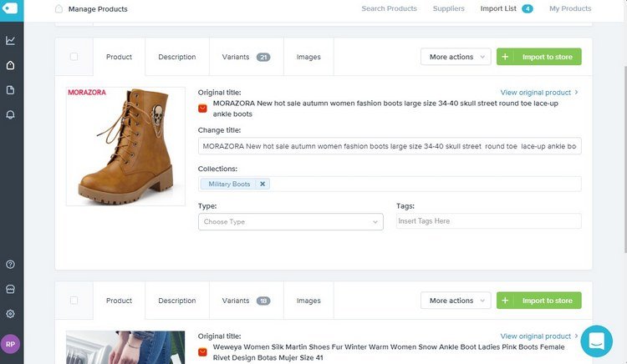Go to Search Products
Viewport: 627px width, 364px height.
389,8
